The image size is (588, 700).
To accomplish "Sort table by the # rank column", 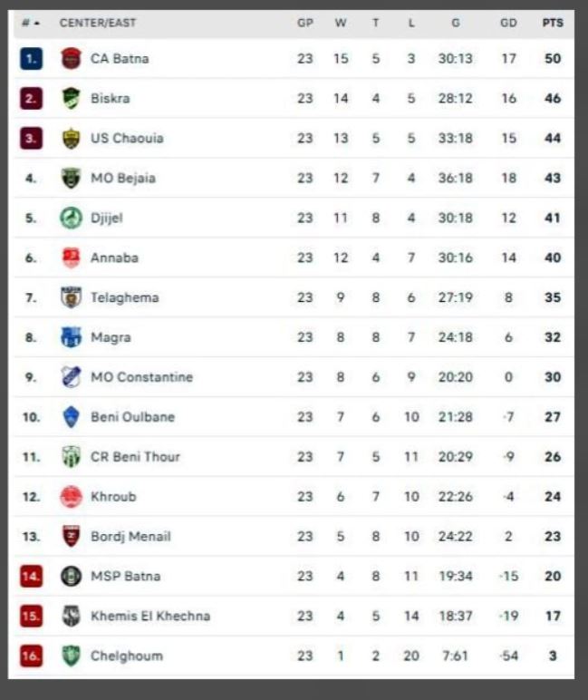I will pyautogui.click(x=31, y=24).
